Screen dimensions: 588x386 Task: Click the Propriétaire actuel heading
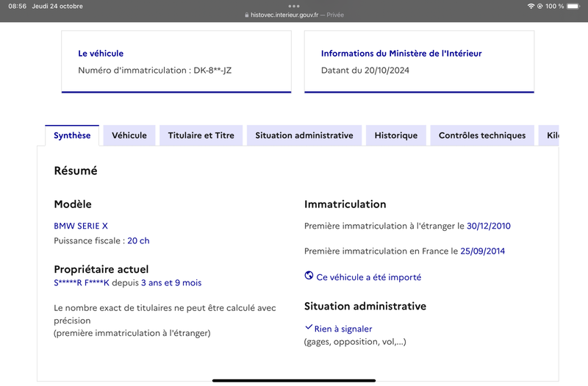point(101,269)
